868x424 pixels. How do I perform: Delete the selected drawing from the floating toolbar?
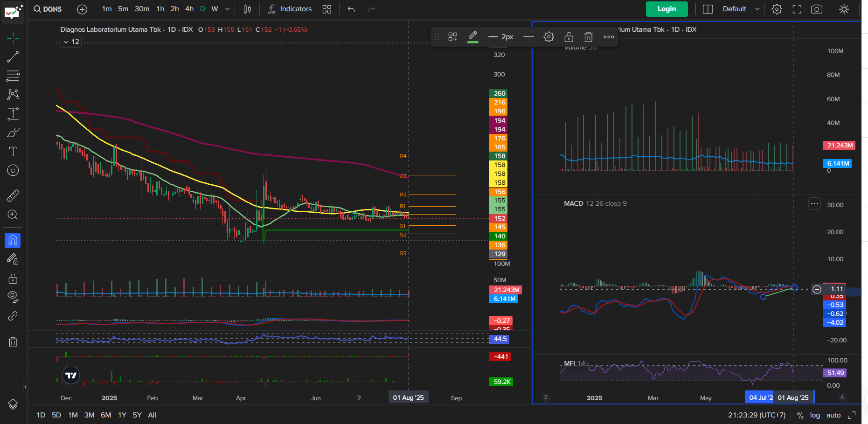[589, 37]
